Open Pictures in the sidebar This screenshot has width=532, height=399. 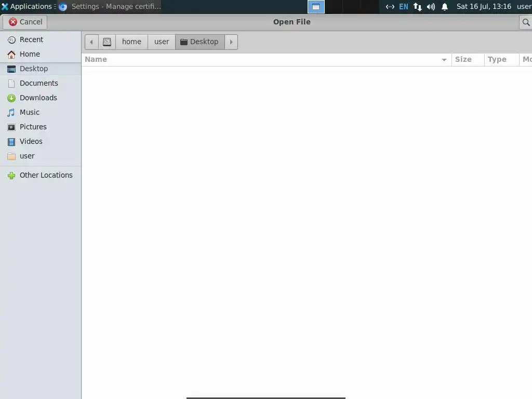tap(41, 127)
